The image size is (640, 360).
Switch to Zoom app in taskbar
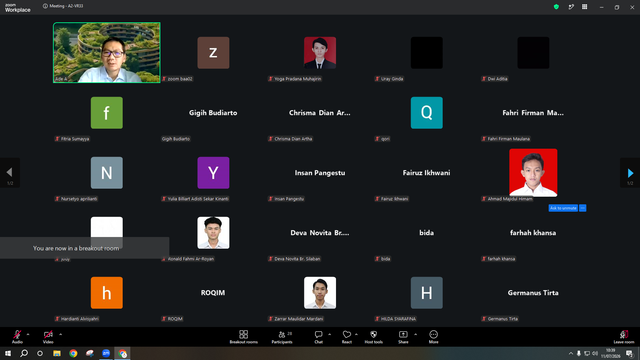(106, 353)
